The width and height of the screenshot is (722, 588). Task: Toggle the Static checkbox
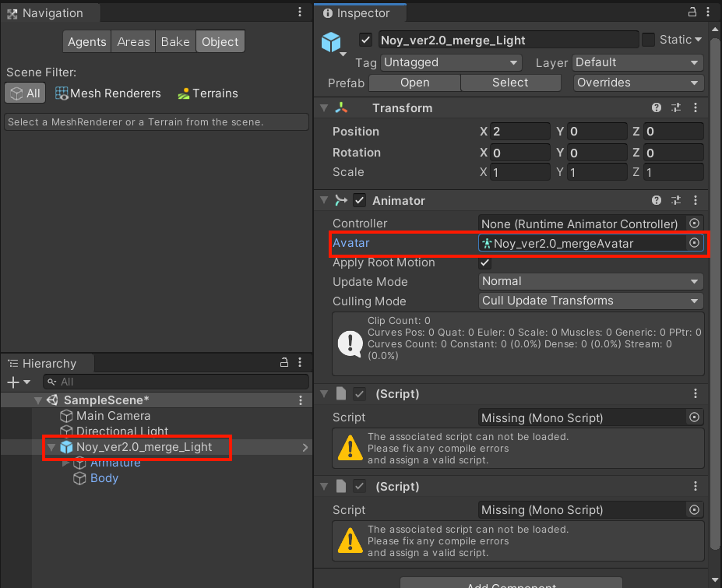click(x=648, y=40)
